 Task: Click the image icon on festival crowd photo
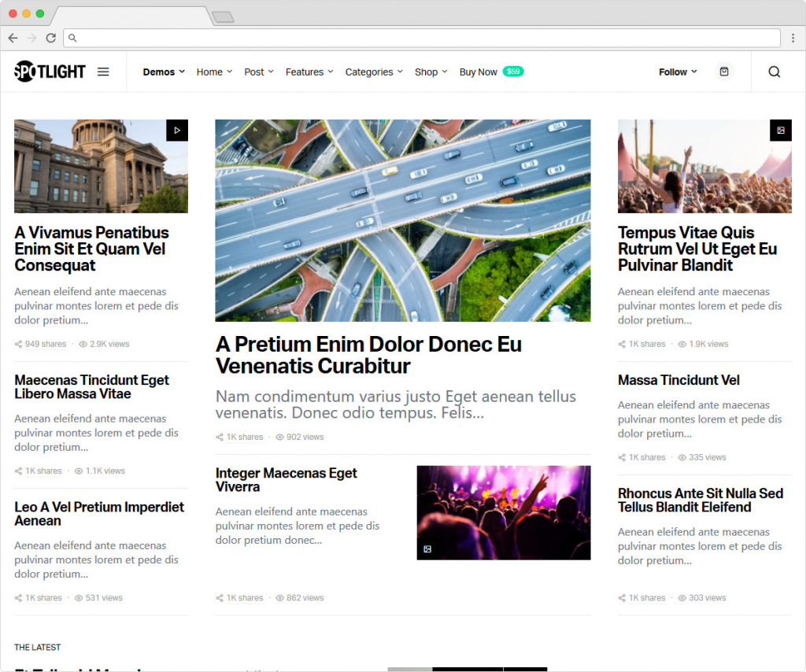[x=780, y=131]
